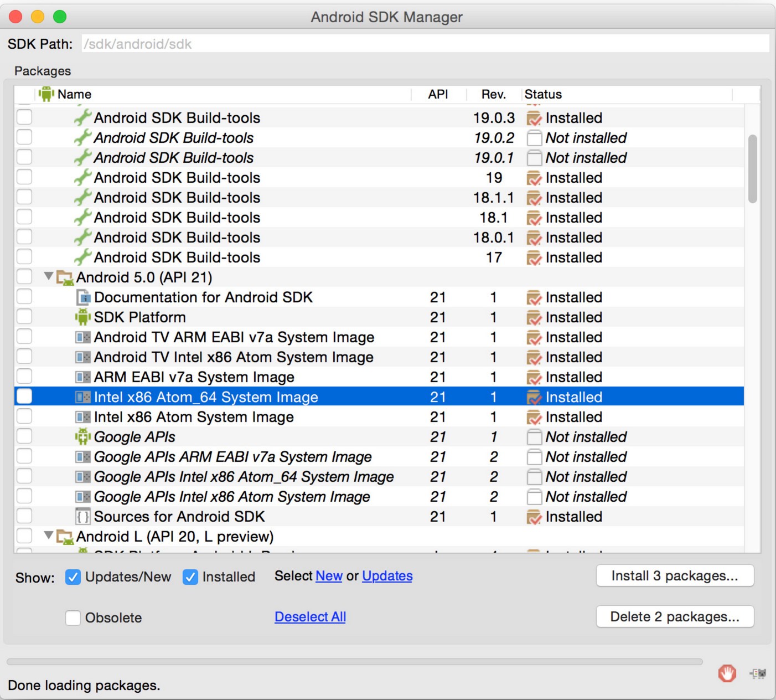Click SDK Platform android robot icon
Screen dimensions: 776x700
pos(83,317)
